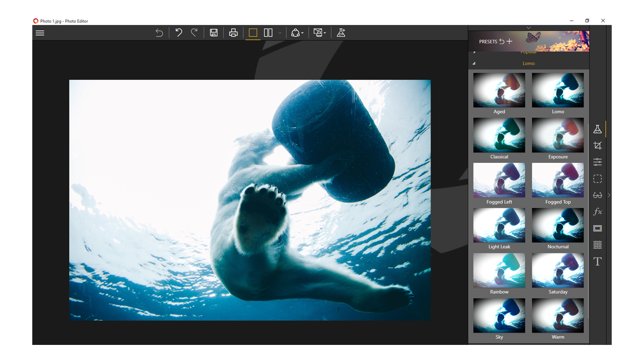Open the batch print dropdown
The height and width of the screenshot is (362, 644).
pos(319,33)
